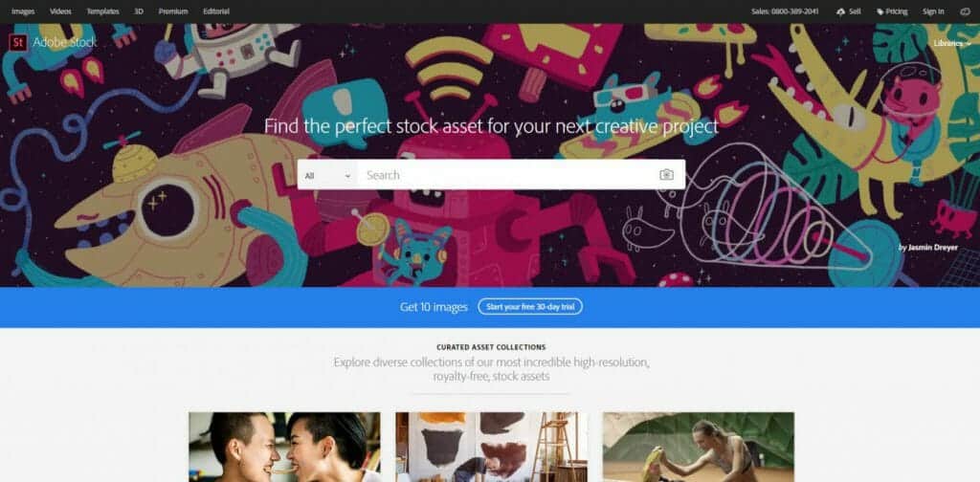Click the Sell cloud upload icon
The height and width of the screenshot is (482, 980).
pos(840,11)
